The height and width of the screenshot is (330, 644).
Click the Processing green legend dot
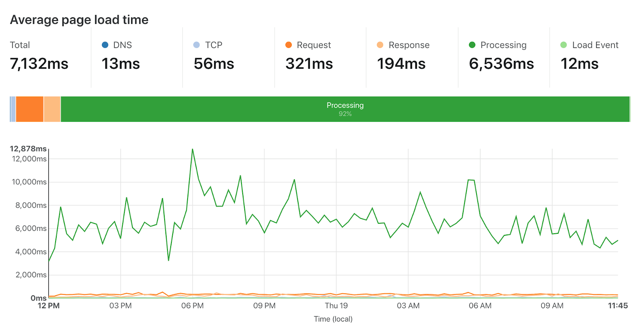click(x=472, y=45)
